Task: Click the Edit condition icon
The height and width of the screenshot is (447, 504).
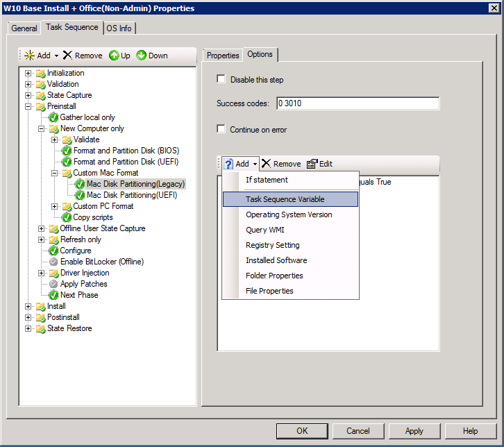Action: (x=312, y=164)
